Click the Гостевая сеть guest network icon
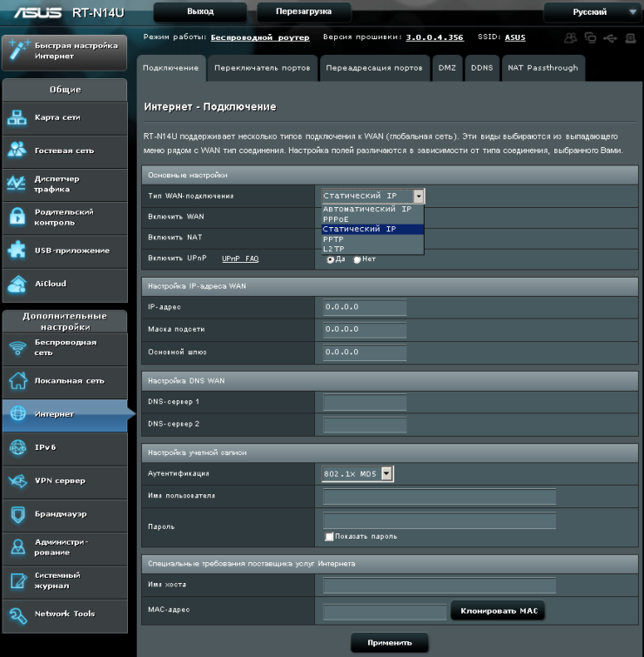The image size is (644, 657). point(17,150)
